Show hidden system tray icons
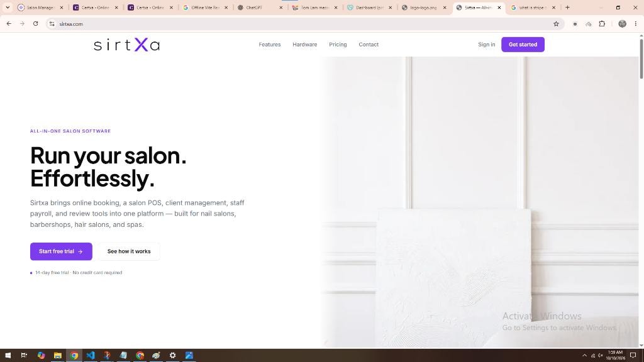Viewport: 644px width, 362px height. (584, 356)
